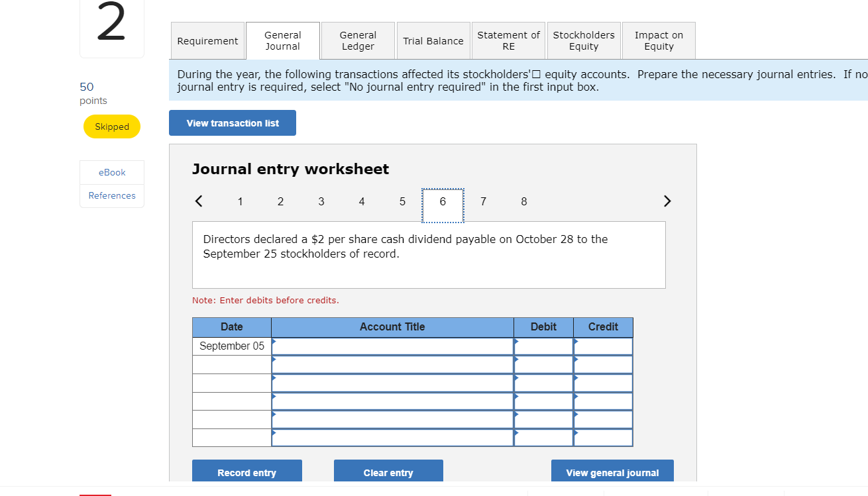Jump to transaction 8 in the pager
The height and width of the screenshot is (496, 868).
pyautogui.click(x=523, y=201)
